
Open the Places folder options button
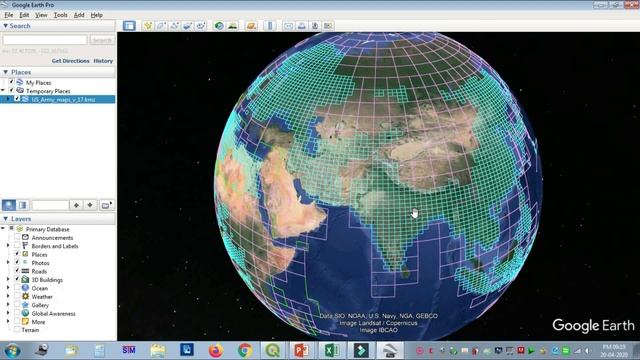click(106, 205)
